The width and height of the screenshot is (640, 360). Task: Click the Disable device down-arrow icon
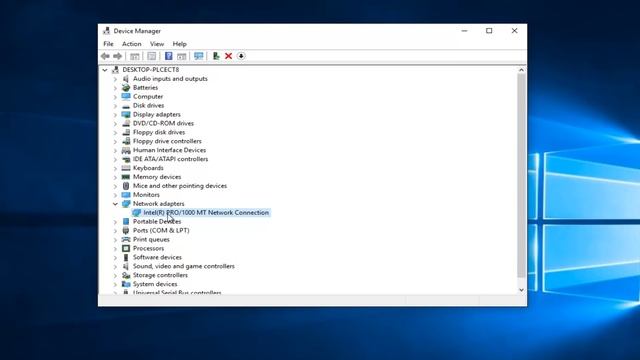(x=241, y=56)
